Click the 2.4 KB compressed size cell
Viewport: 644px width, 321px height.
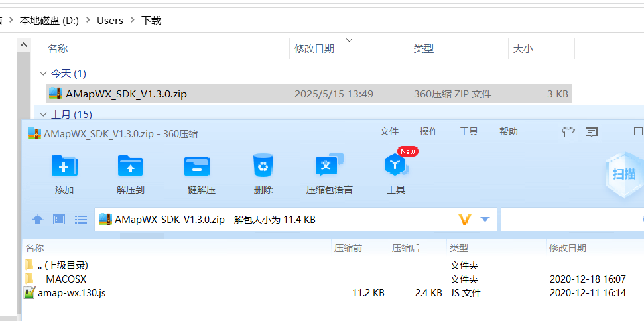click(x=428, y=293)
